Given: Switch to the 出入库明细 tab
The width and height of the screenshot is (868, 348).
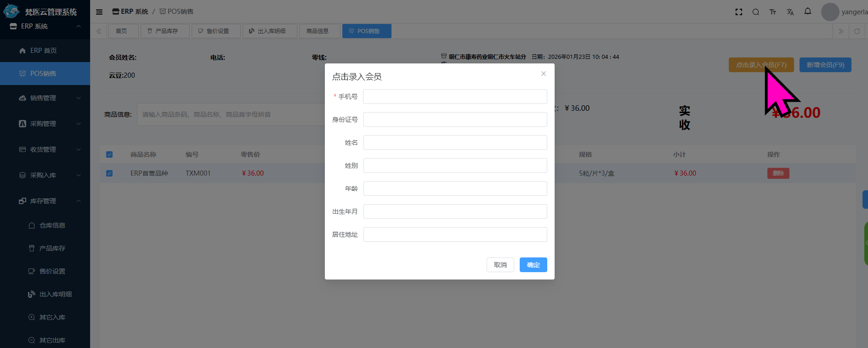Looking at the screenshot, I should (x=270, y=31).
